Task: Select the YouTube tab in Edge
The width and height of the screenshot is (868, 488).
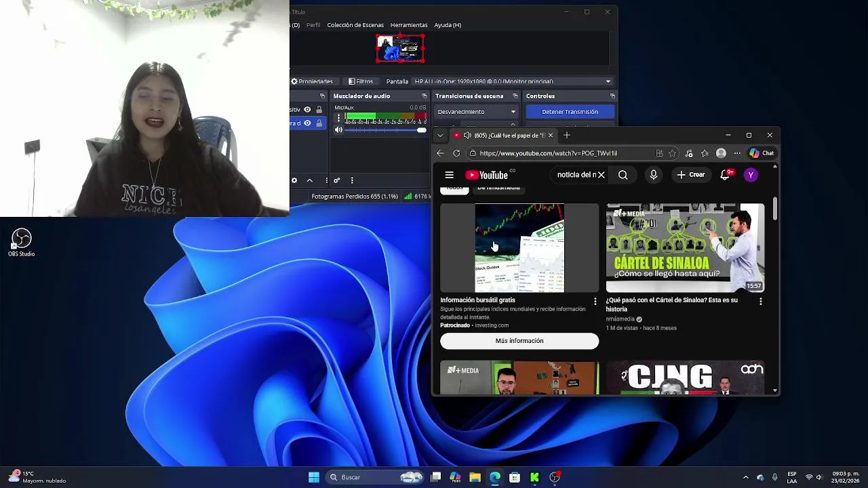Action: [x=505, y=135]
